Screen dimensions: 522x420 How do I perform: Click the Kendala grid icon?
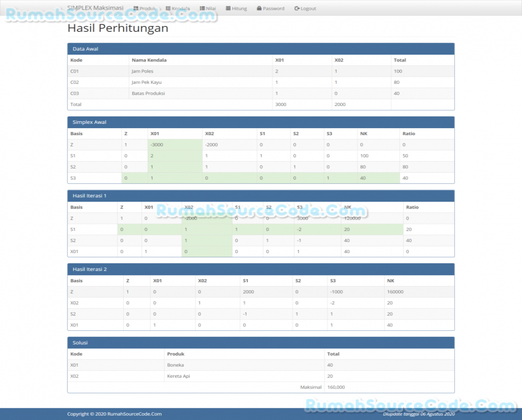[168, 8]
